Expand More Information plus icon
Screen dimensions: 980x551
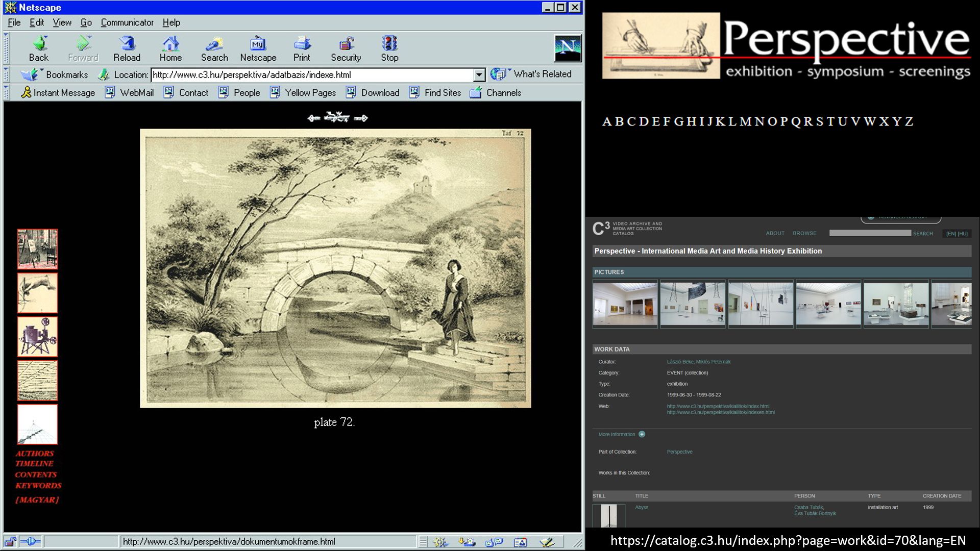click(x=642, y=434)
